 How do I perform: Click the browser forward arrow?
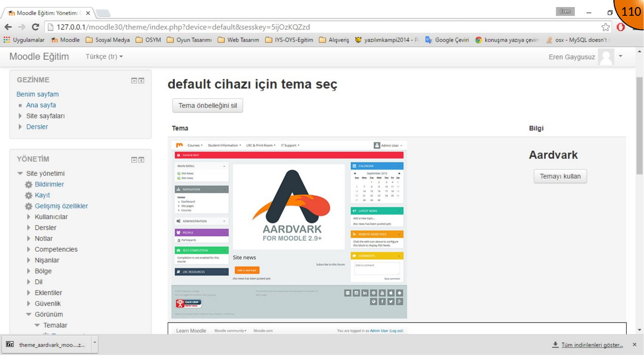(x=22, y=27)
